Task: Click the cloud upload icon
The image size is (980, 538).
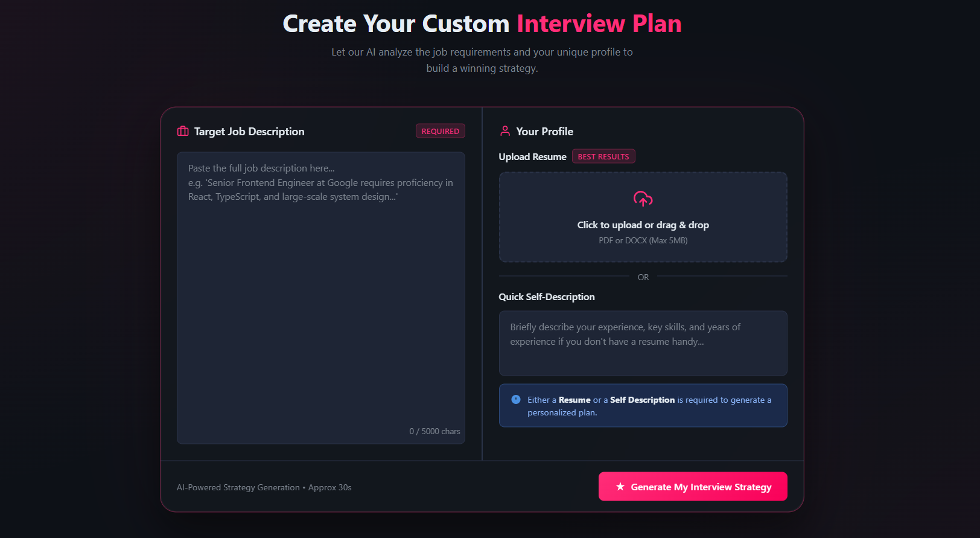Action: [643, 199]
